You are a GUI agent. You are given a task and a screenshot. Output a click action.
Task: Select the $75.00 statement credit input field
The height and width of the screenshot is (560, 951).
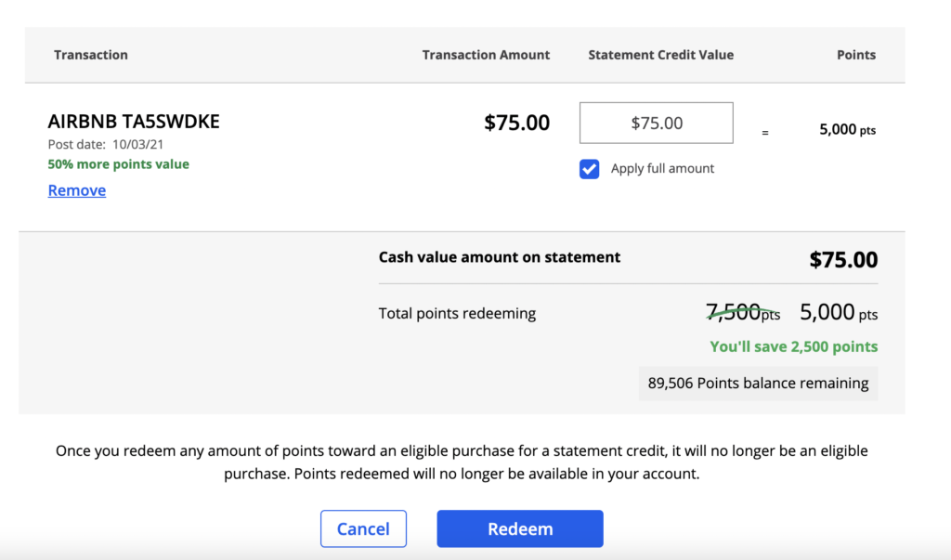tap(656, 122)
